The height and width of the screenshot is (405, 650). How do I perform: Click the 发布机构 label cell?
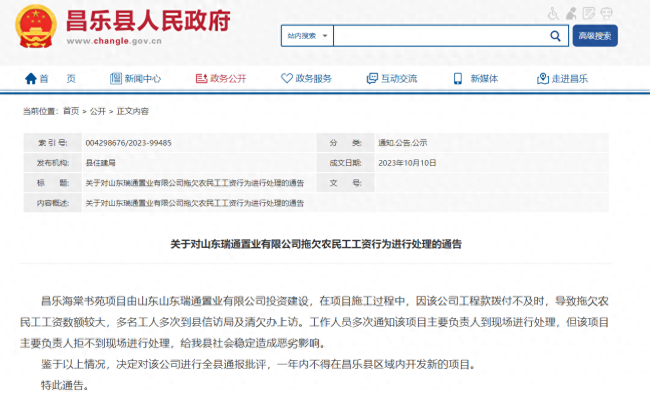click(53, 163)
